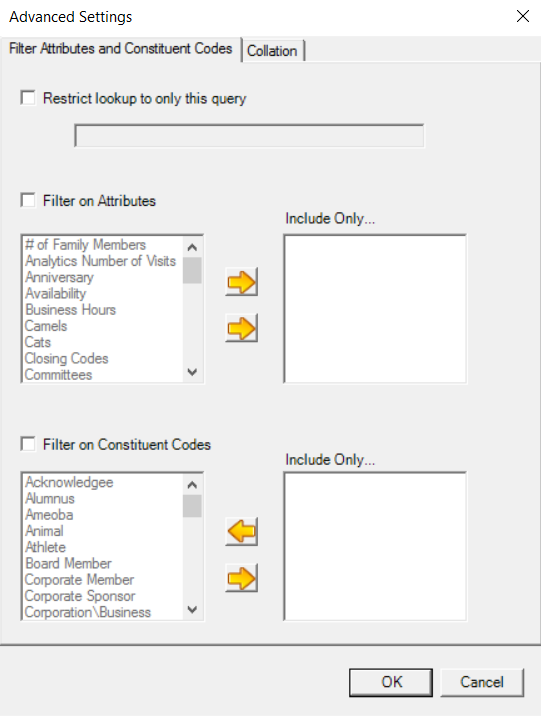The image size is (541, 716).
Task: Click lower right arrow beside Attributes list
Action: 242,328
